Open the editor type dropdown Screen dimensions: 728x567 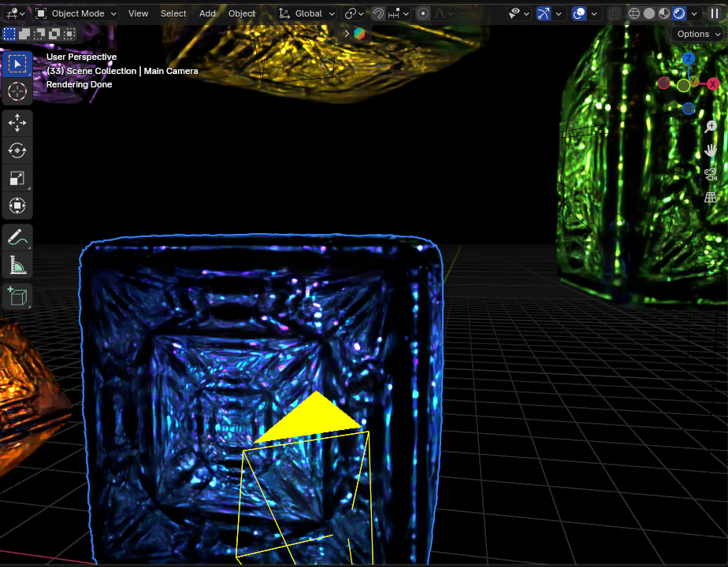15,13
